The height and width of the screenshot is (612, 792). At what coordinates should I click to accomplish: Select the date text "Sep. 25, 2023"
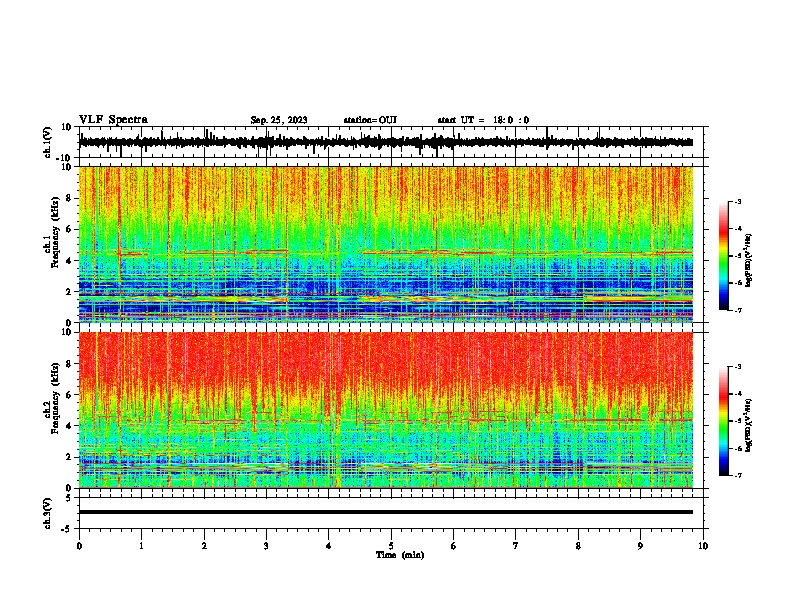pos(279,120)
